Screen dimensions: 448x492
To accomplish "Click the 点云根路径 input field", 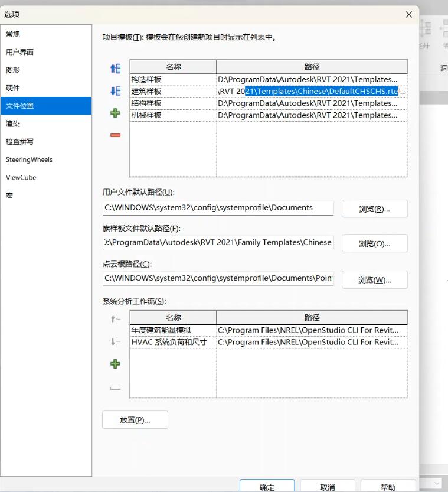I will [x=218, y=278].
